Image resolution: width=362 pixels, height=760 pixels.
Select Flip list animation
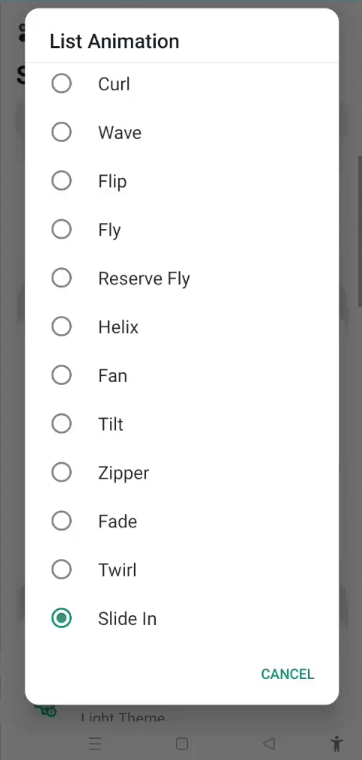point(62,181)
